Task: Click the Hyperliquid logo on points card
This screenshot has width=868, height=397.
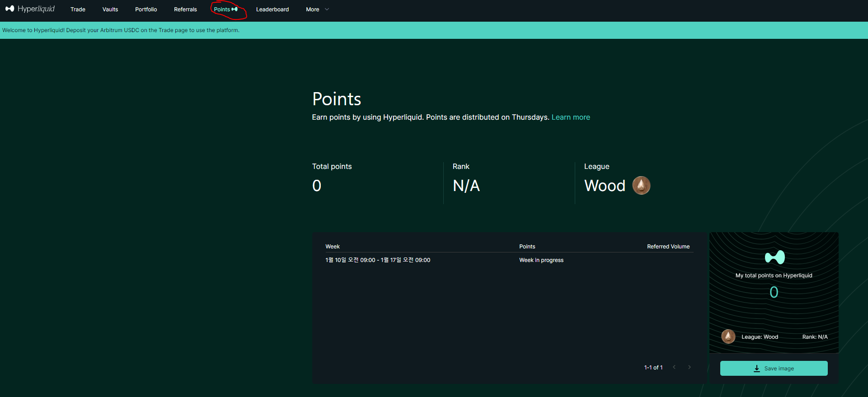Action: (x=774, y=257)
